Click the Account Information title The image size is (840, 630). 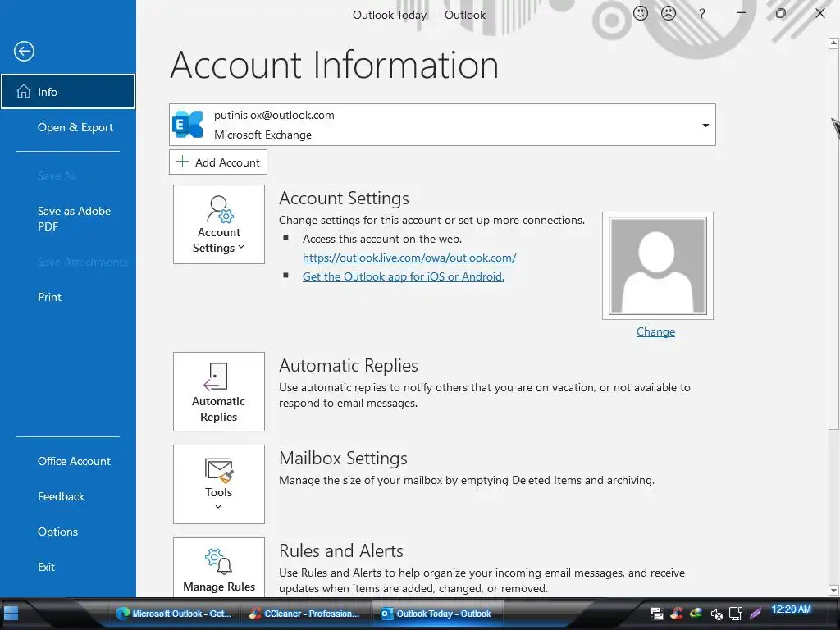(335, 65)
